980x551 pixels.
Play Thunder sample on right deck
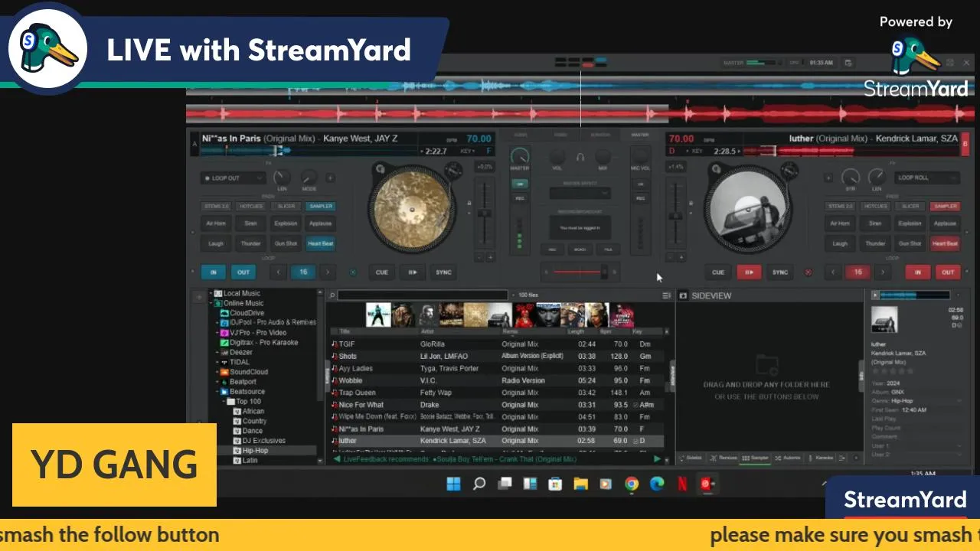pos(875,243)
